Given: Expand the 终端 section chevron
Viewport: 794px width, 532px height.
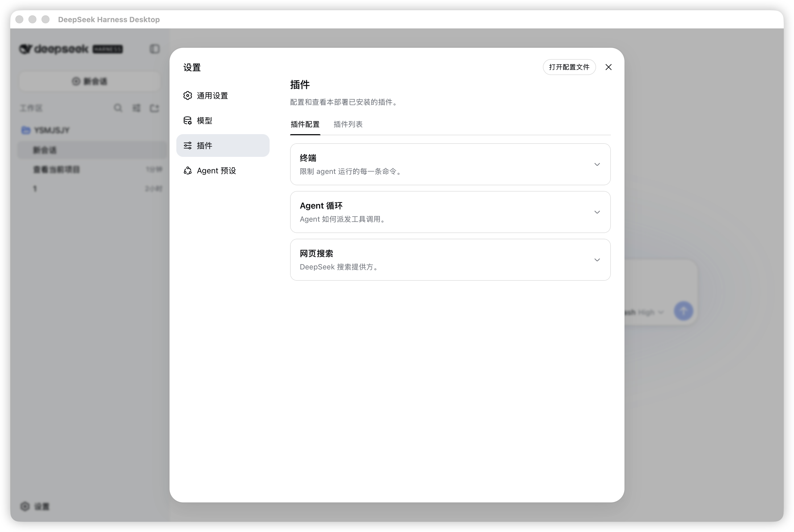Looking at the screenshot, I should coord(597,165).
